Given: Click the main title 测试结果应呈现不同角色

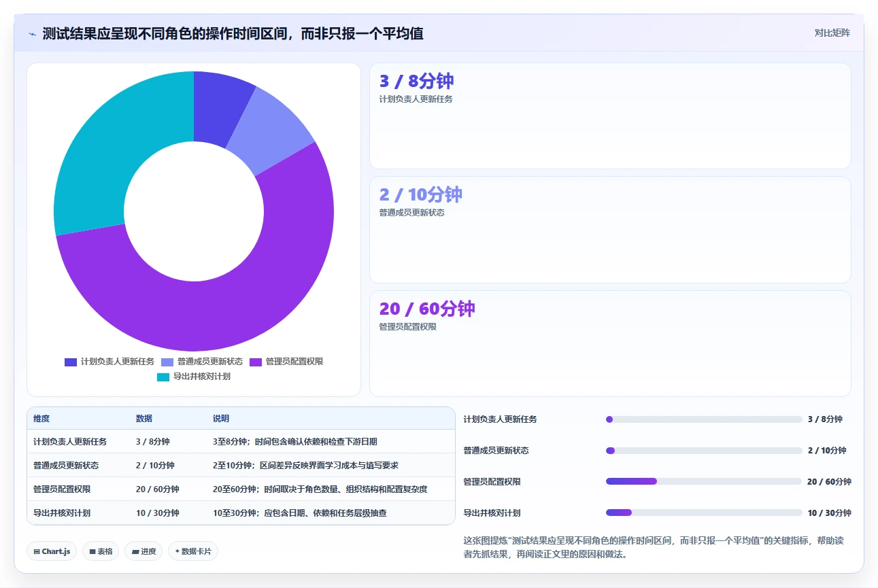Looking at the screenshot, I should click(x=233, y=33).
